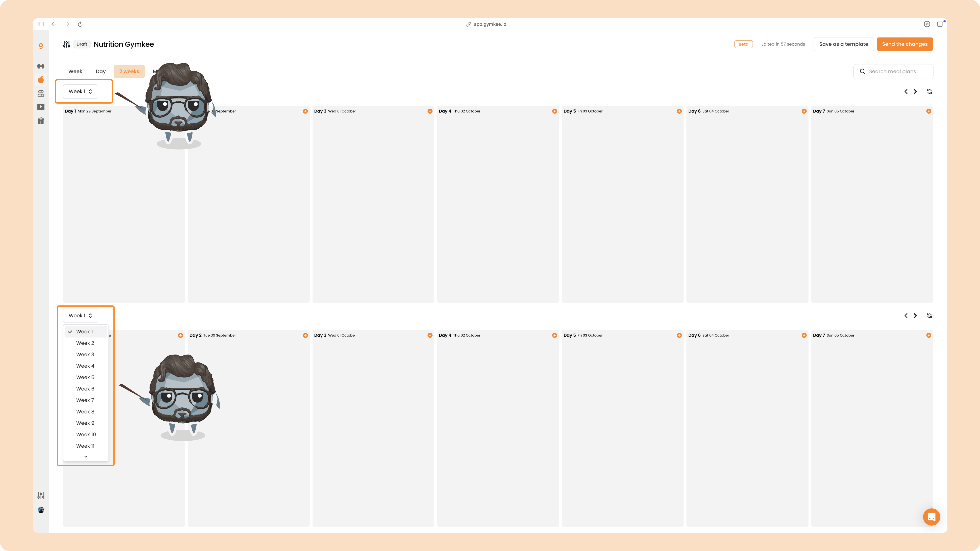Add meal to Day 5 Fri 03 October top row

coord(679,111)
